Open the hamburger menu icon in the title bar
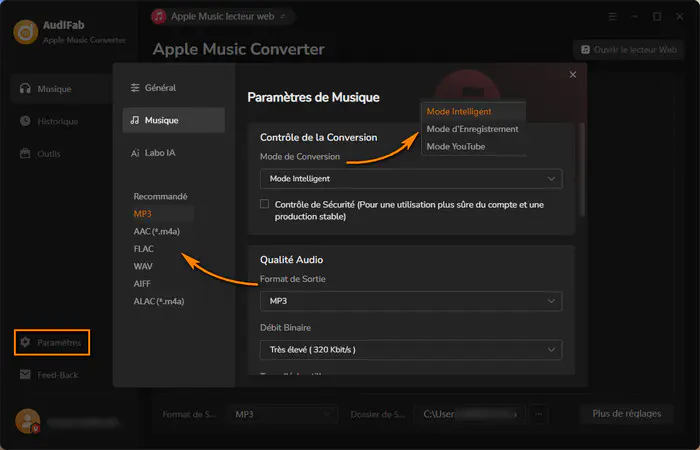700x450 pixels. coord(612,17)
